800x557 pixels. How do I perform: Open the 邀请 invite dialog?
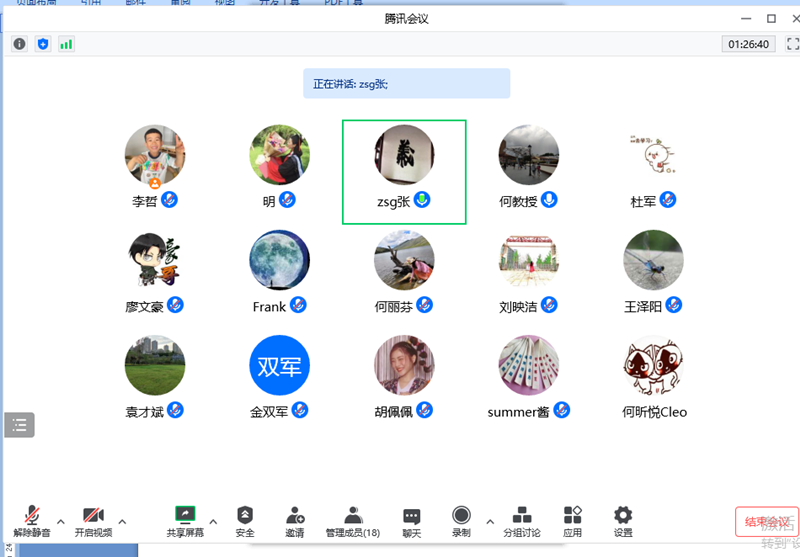click(295, 521)
